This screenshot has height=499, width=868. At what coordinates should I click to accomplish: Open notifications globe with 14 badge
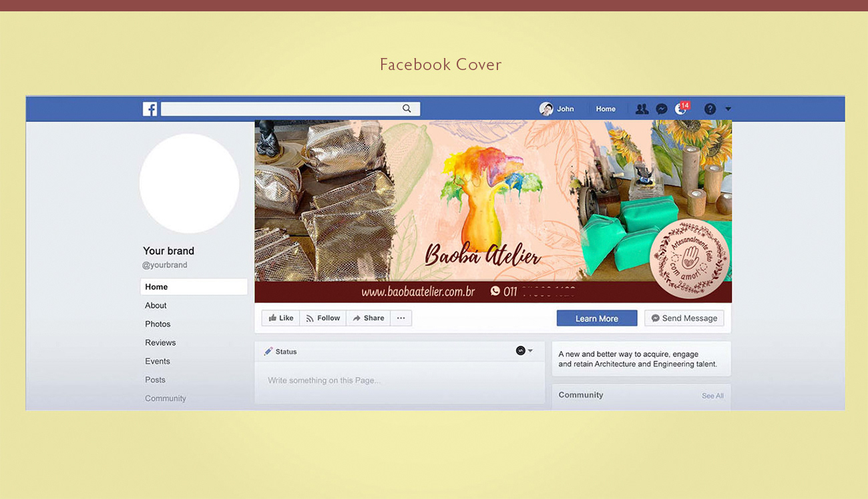pyautogui.click(x=681, y=108)
